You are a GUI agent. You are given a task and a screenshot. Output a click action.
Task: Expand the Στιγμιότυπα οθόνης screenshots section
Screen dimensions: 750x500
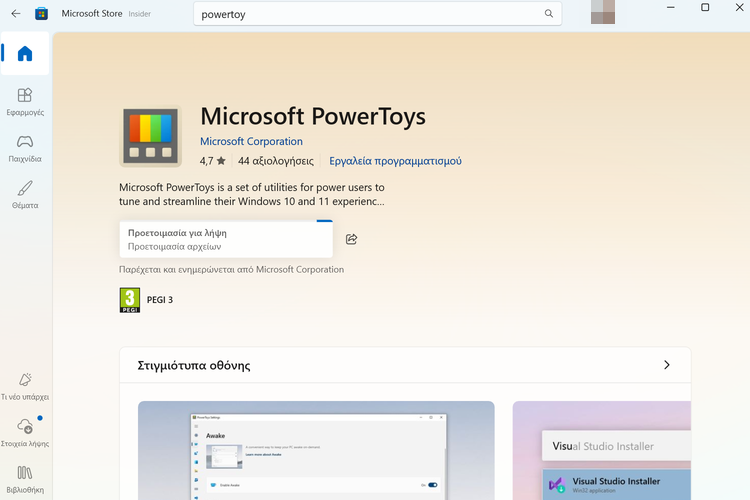(667, 365)
